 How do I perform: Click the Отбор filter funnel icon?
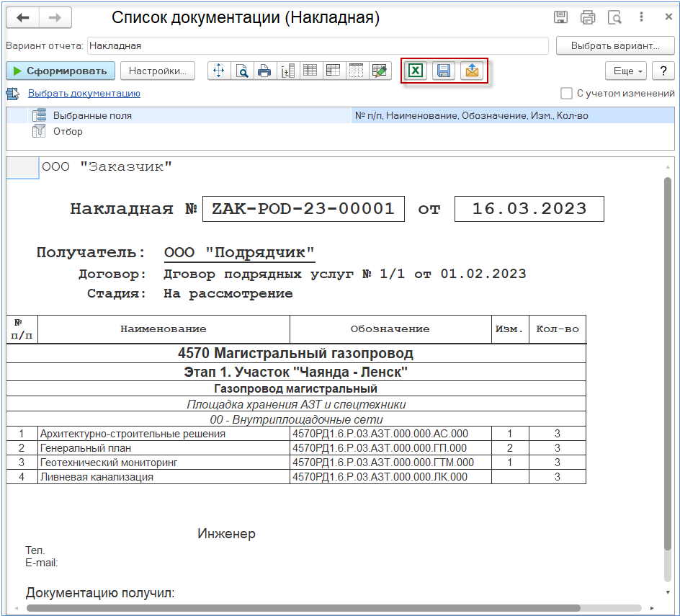click(x=39, y=131)
